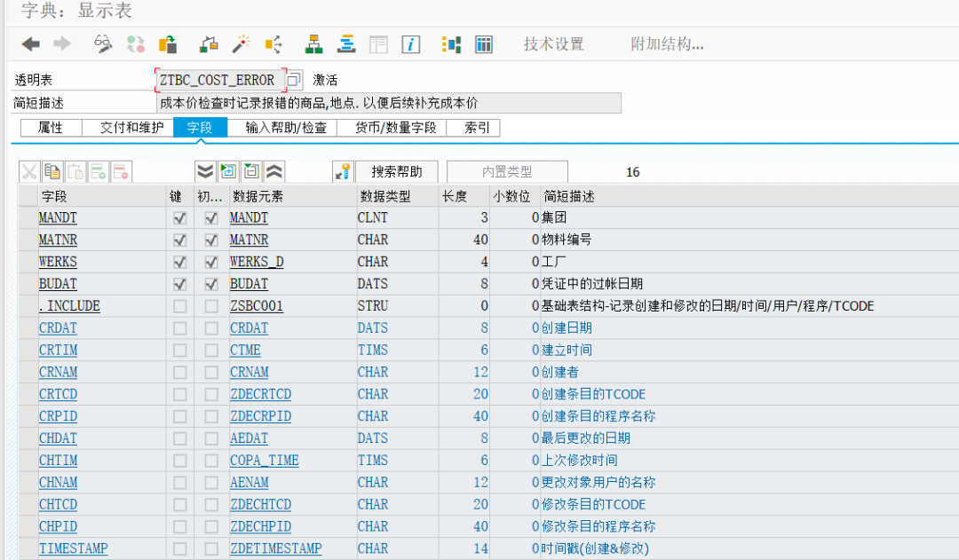Click the collapse include icon with minus

(251, 172)
